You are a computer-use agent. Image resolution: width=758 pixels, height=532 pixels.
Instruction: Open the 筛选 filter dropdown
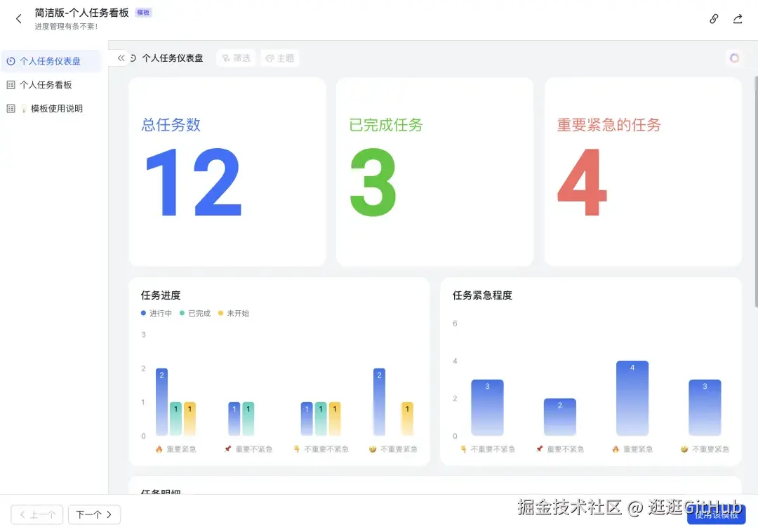pos(236,58)
